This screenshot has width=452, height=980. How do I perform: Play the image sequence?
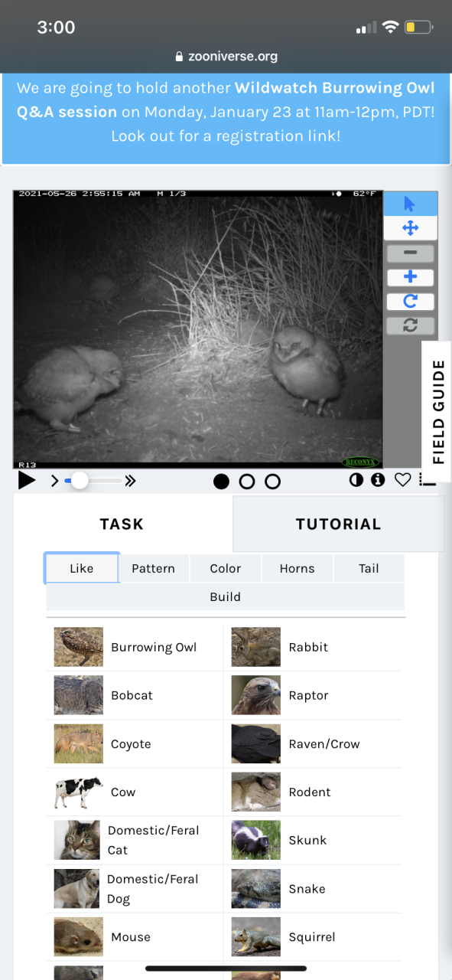click(x=27, y=481)
